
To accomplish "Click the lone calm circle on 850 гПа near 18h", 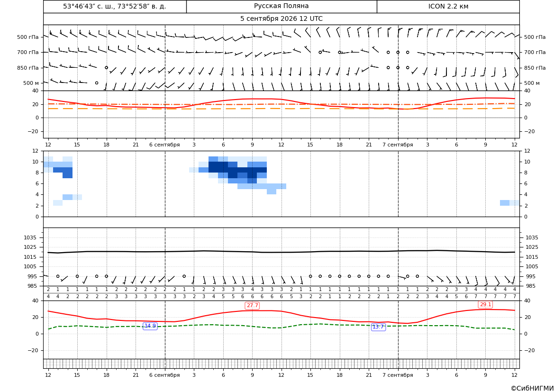I will [106, 67].
